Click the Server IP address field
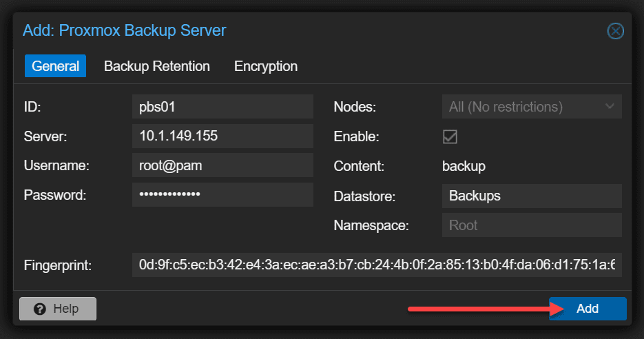This screenshot has height=339, width=644. coord(222,136)
